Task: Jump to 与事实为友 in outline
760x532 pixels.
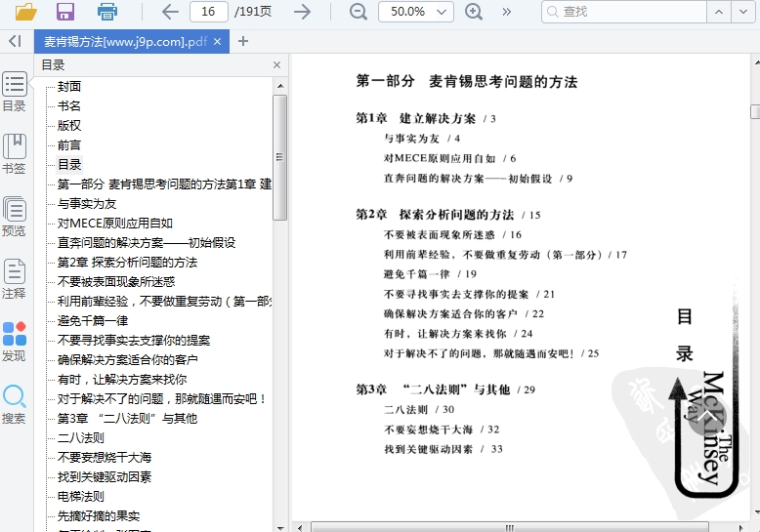Action: (87, 203)
